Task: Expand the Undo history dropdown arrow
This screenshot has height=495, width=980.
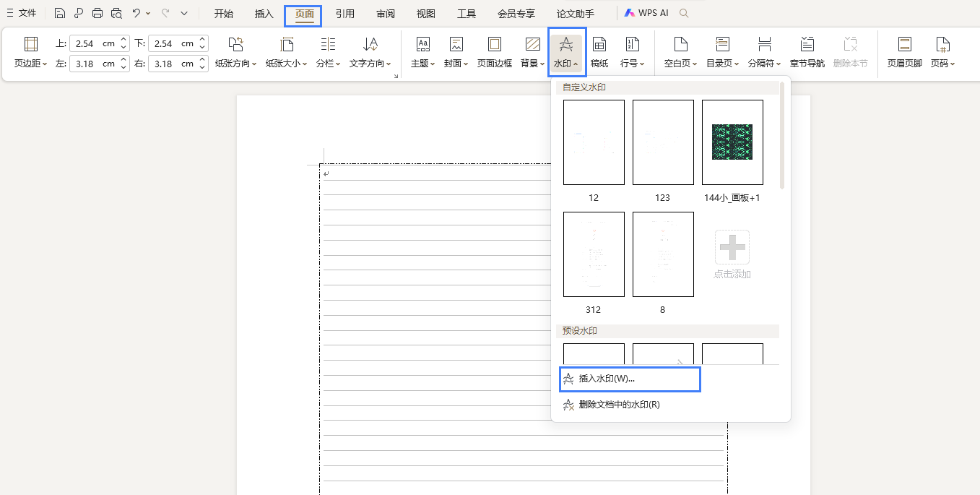Action: pyautogui.click(x=148, y=13)
